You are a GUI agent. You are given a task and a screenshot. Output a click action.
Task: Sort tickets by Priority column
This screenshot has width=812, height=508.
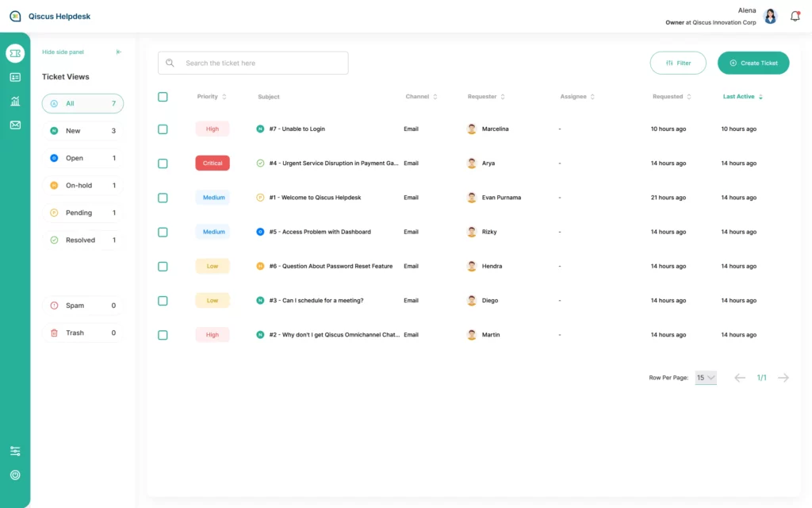[212, 97]
